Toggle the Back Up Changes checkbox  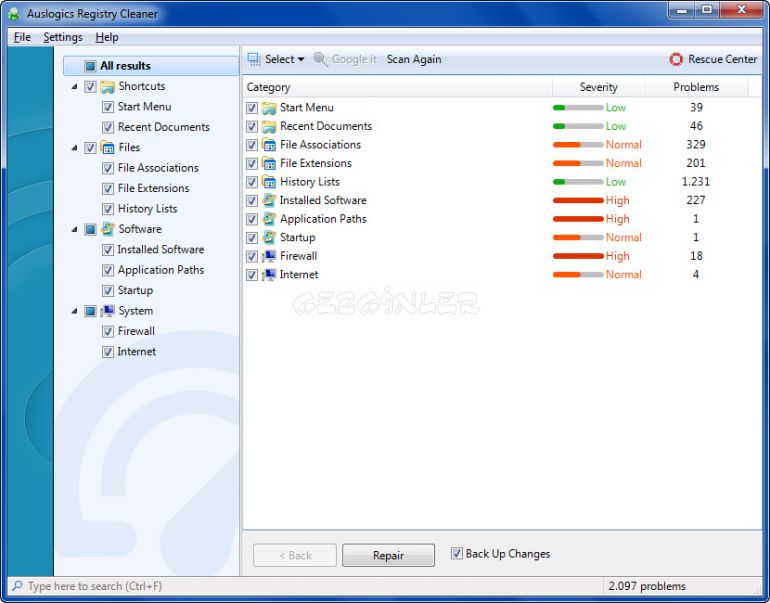(457, 553)
